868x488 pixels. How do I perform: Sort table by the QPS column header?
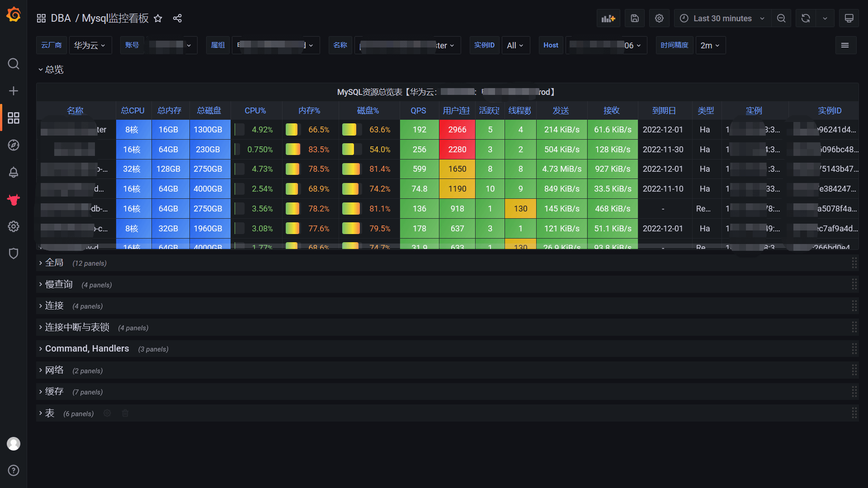click(418, 111)
